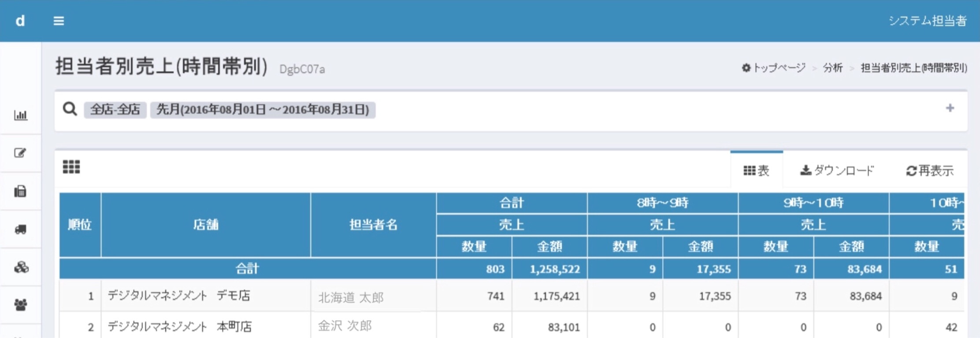Viewport: 980px width, 338px height.
Task: Open the bar chart analysis sidebar icon
Action: (21, 115)
